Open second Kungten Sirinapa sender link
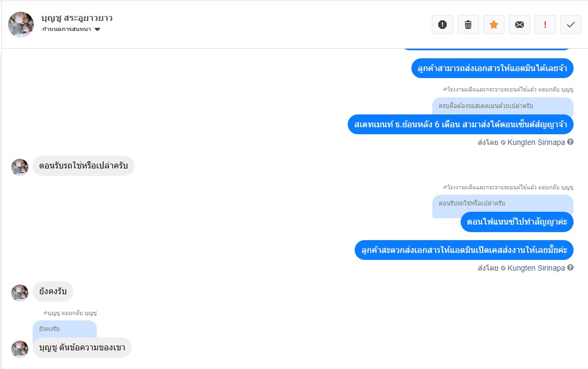This screenshot has height=369, width=588. (536, 268)
